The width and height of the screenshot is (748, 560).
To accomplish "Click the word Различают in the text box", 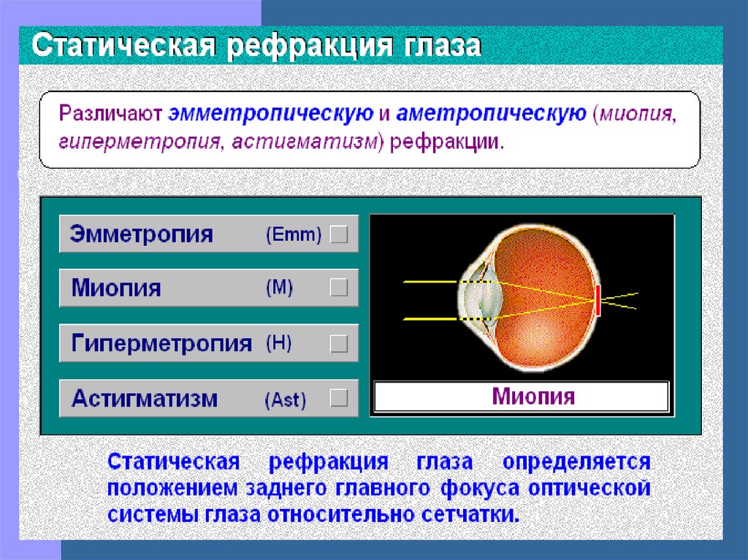I will click(x=111, y=114).
